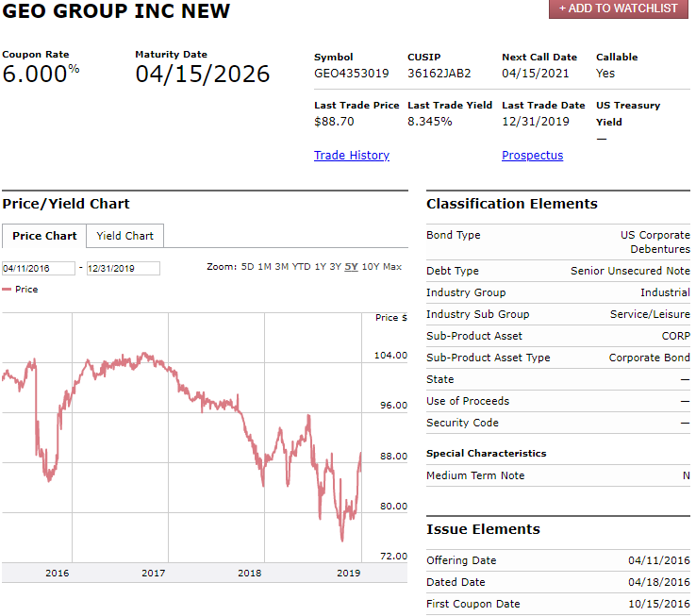
Task: Click the 104.00 price axis label
Action: click(390, 356)
